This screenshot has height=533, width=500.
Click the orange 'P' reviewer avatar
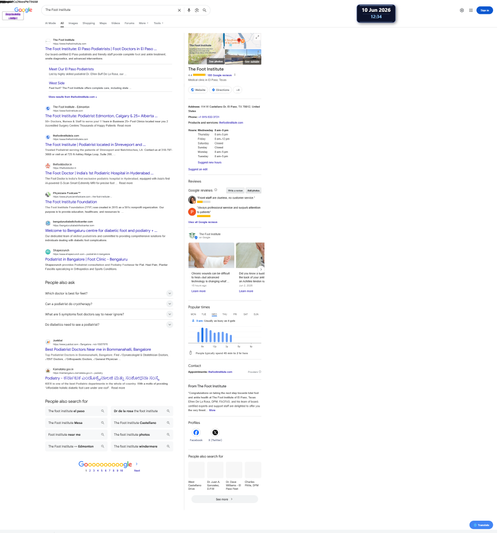click(192, 212)
